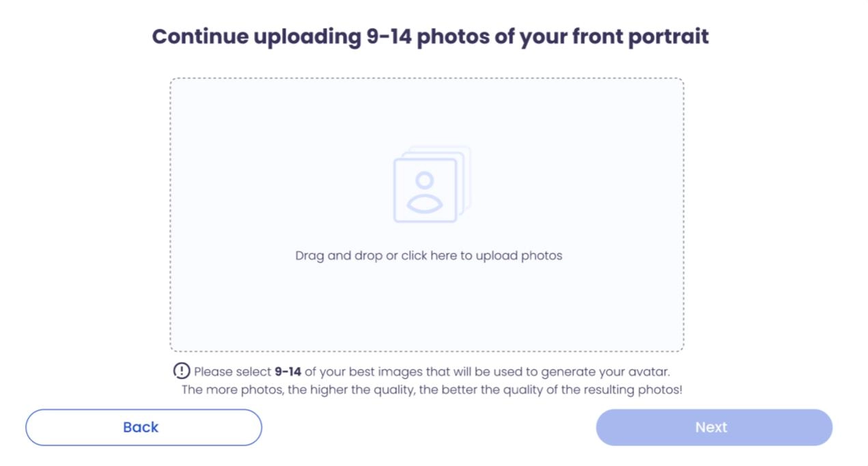The height and width of the screenshot is (466, 868).
Task: Click the words 'upload photos' in dropzone
Action: pos(519,256)
